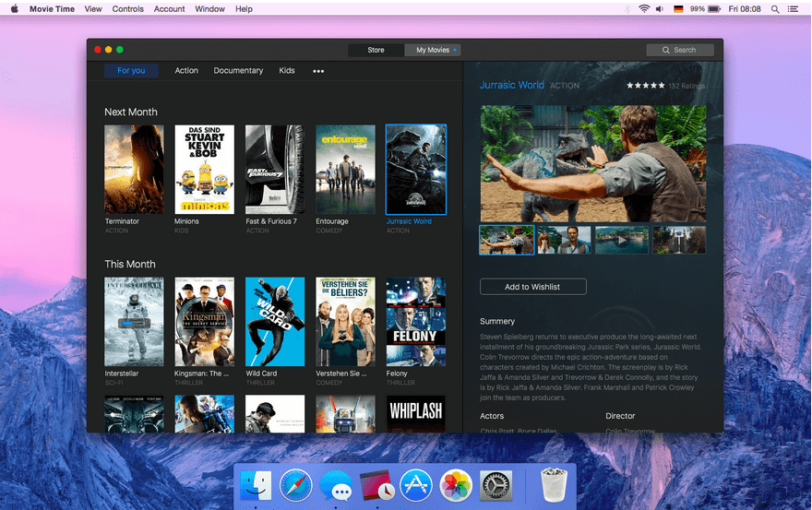Image resolution: width=812 pixels, height=510 pixels.
Task: Open the Window menu
Action: pyautogui.click(x=209, y=9)
